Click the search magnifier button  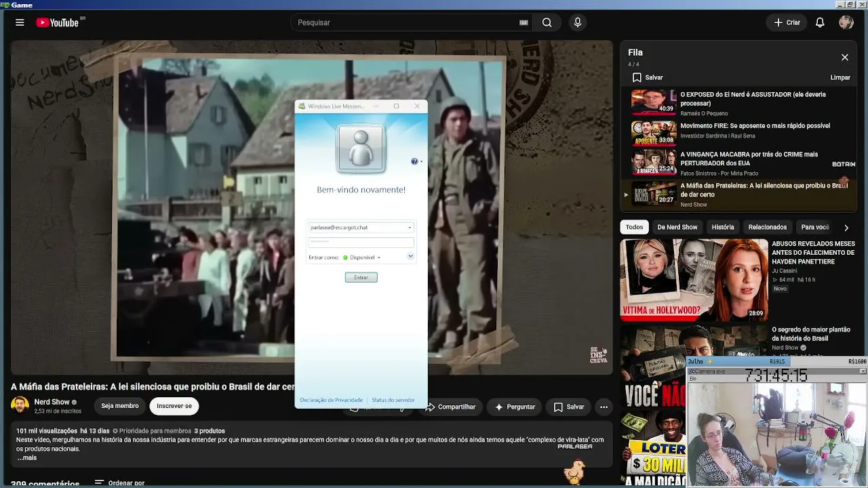tap(547, 22)
